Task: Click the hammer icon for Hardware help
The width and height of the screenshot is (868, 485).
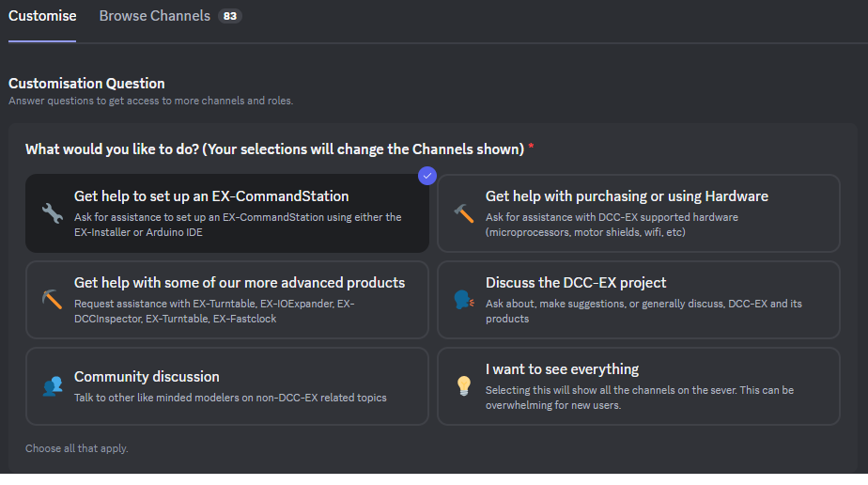Action: click(463, 212)
